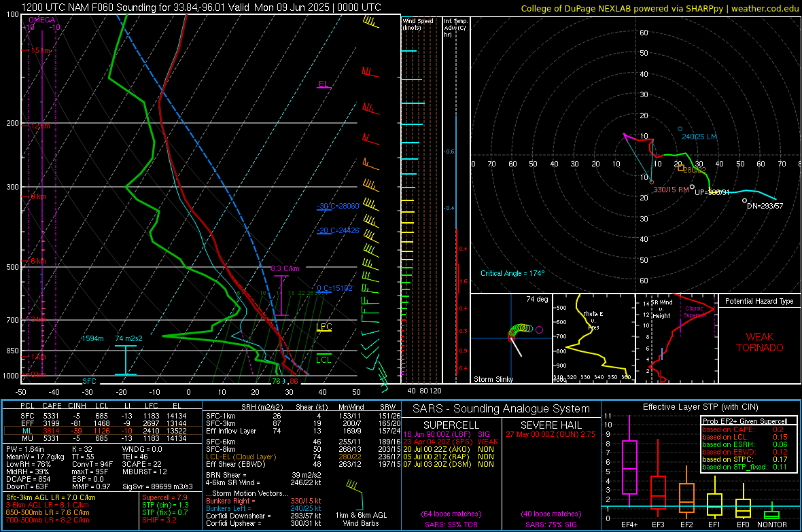Image resolution: width=802 pixels, height=532 pixels.
Task: Click the 'SARS: 55% TOR' text
Action: tap(451, 525)
